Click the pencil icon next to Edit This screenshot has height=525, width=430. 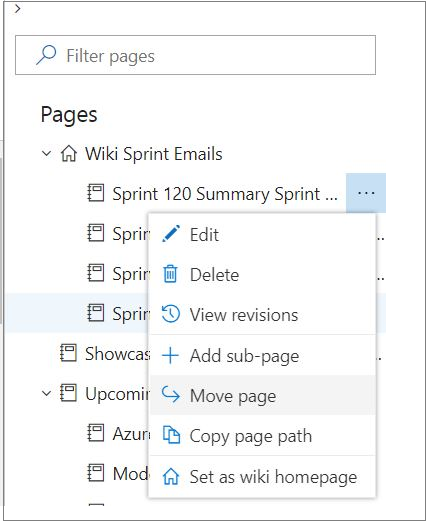point(171,234)
